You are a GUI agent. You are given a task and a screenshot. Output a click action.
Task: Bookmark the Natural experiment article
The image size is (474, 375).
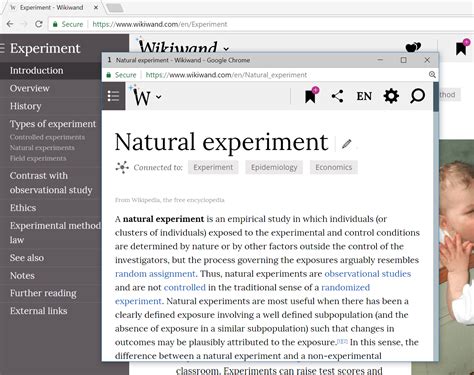[x=311, y=96]
